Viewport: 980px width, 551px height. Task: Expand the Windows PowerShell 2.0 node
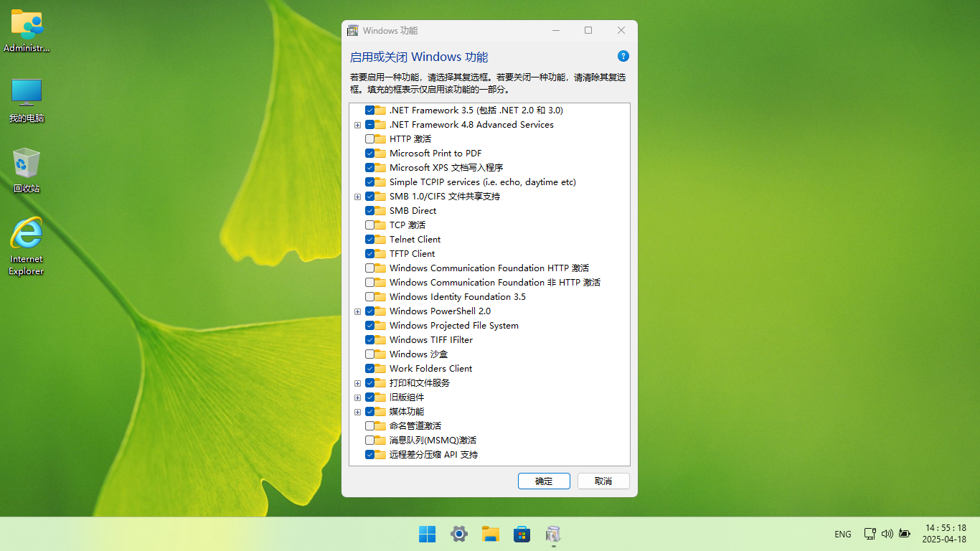pyautogui.click(x=357, y=311)
